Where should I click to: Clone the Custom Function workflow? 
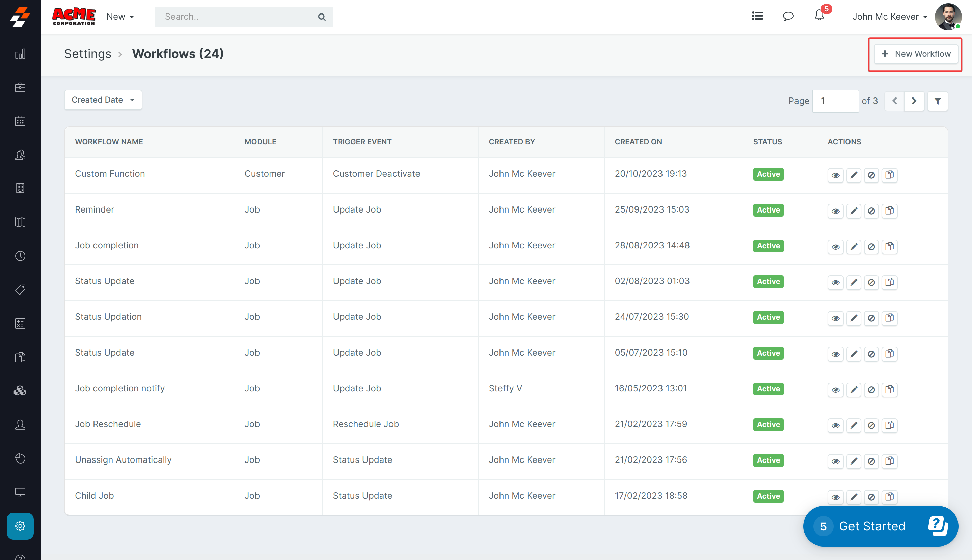pos(889,175)
